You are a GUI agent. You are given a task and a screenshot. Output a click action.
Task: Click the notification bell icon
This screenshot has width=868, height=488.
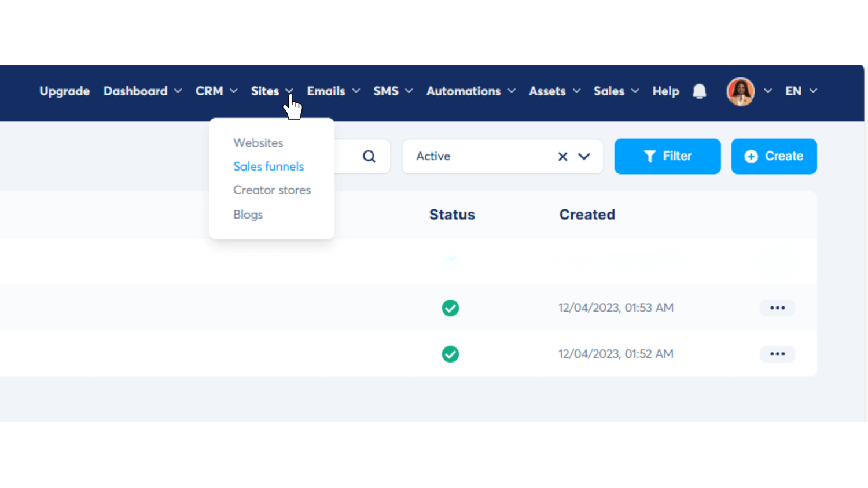click(699, 91)
